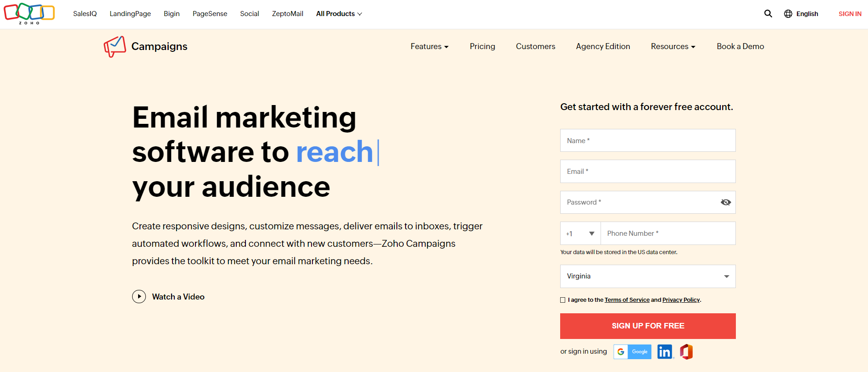
Task: Sign in using Google
Action: pyautogui.click(x=632, y=351)
